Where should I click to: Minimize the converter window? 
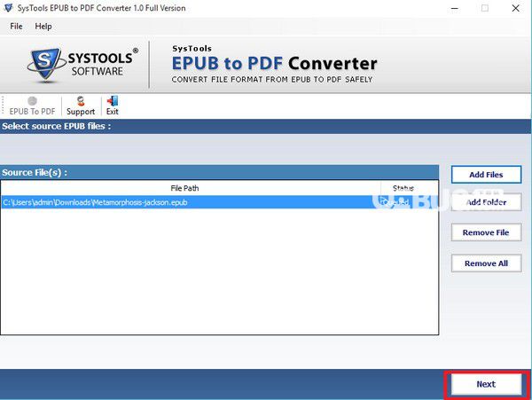tap(455, 8)
